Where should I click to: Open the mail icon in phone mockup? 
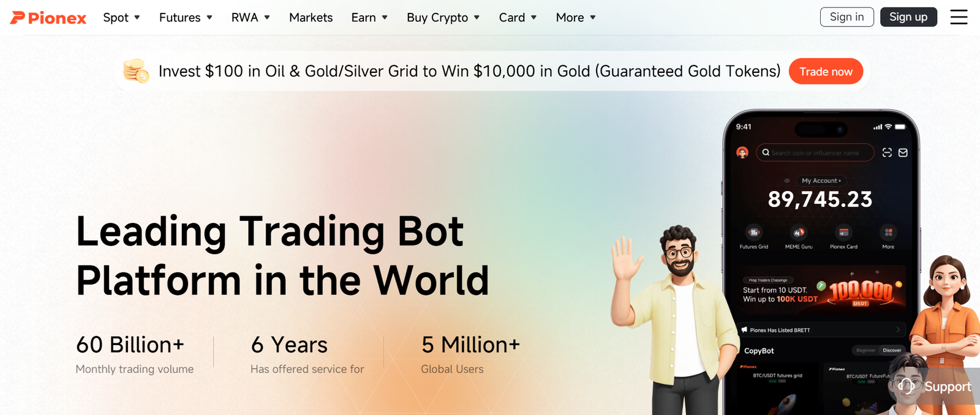point(903,152)
